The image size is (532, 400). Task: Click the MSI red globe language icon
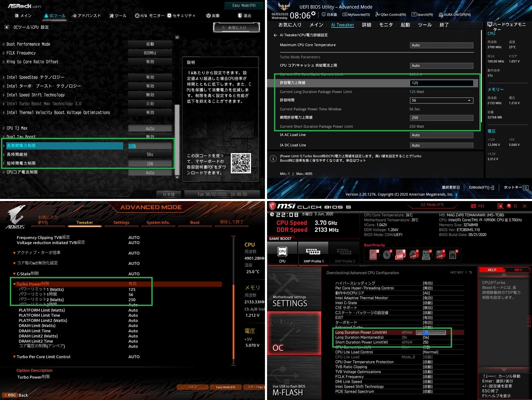(509, 206)
